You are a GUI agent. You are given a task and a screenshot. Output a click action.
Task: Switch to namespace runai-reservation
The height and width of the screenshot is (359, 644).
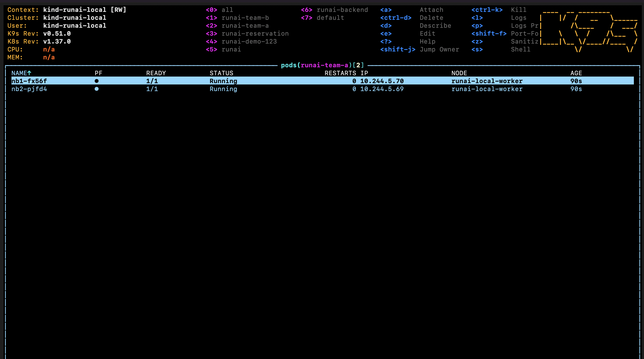tap(247, 33)
